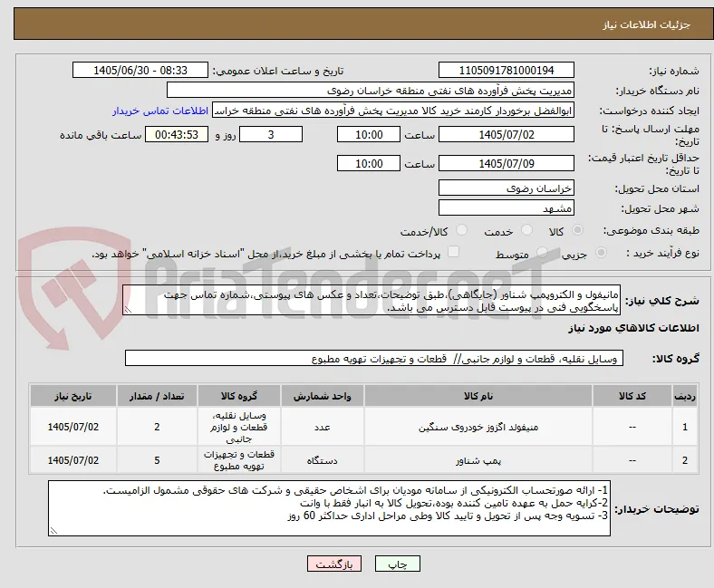Click the quantity cell 2 in row 1
Image resolution: width=714 pixels, height=588 pixels.
click(157, 427)
